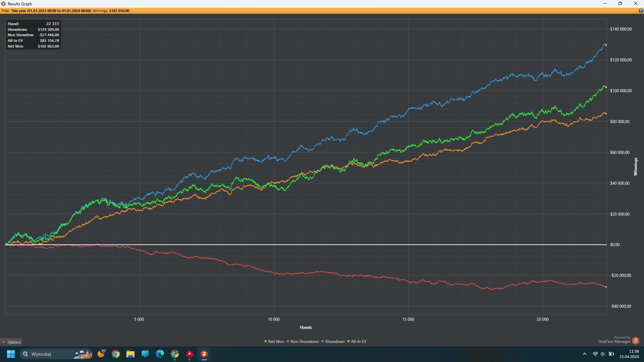Image resolution: width=644 pixels, height=362 pixels.
Task: Click the $140 000,00 y-axis label
Action: point(621,29)
